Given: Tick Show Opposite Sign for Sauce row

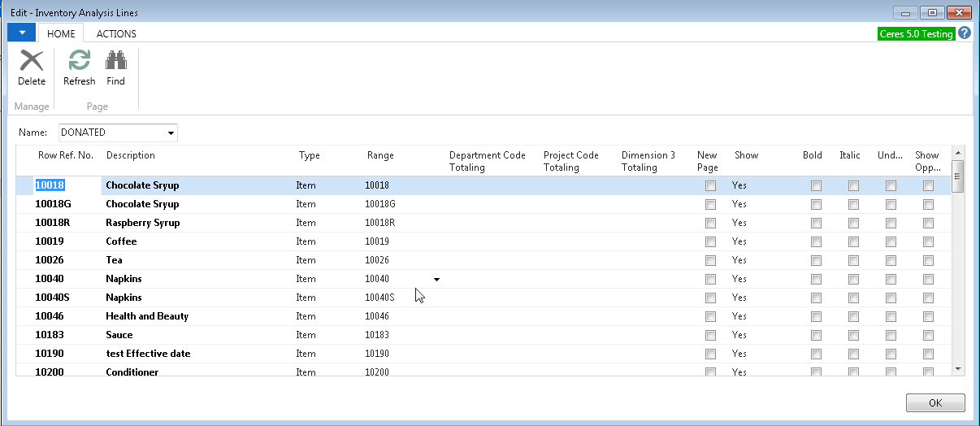Looking at the screenshot, I should pos(928,335).
